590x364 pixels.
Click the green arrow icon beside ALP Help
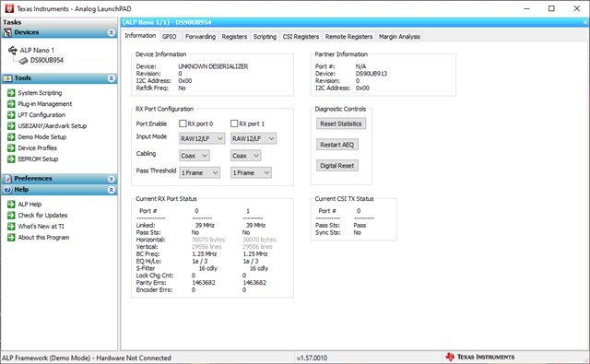11,205
